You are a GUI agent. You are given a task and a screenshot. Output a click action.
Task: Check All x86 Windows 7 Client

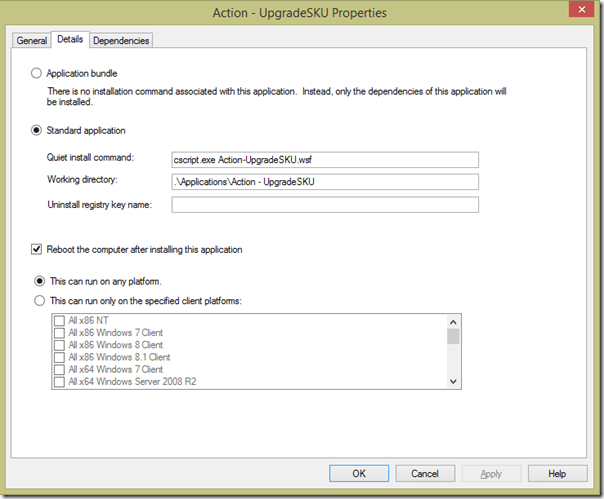[60, 333]
